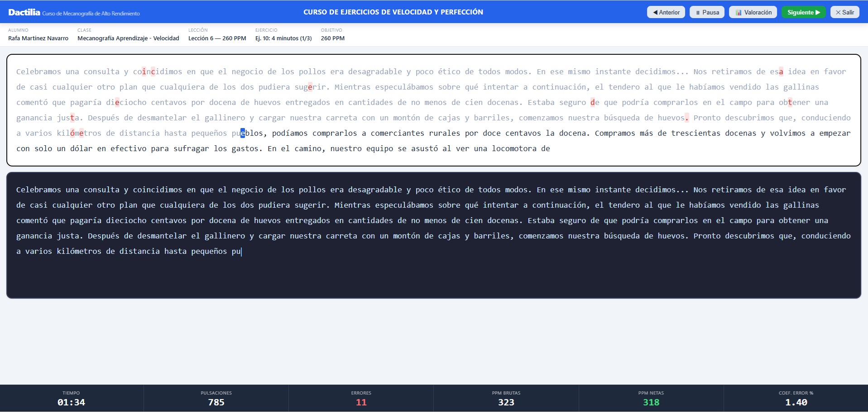Click the "ALUMNO" field label

[18, 30]
